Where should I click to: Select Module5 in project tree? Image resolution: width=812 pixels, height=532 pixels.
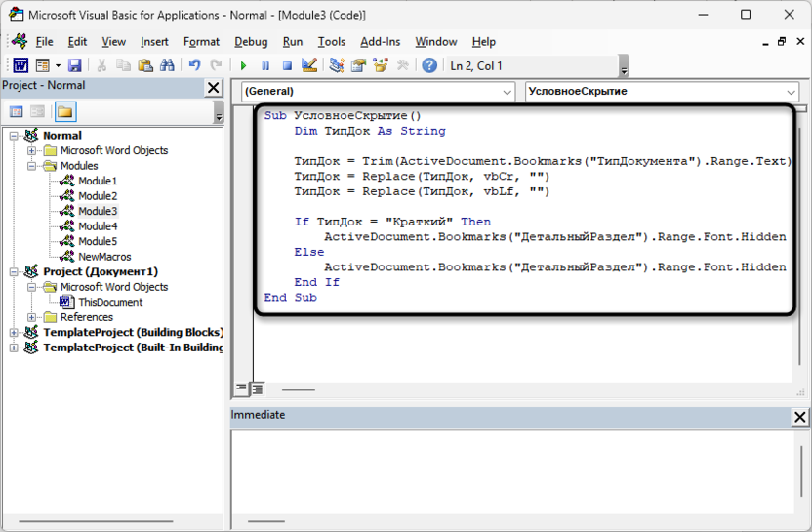point(98,242)
